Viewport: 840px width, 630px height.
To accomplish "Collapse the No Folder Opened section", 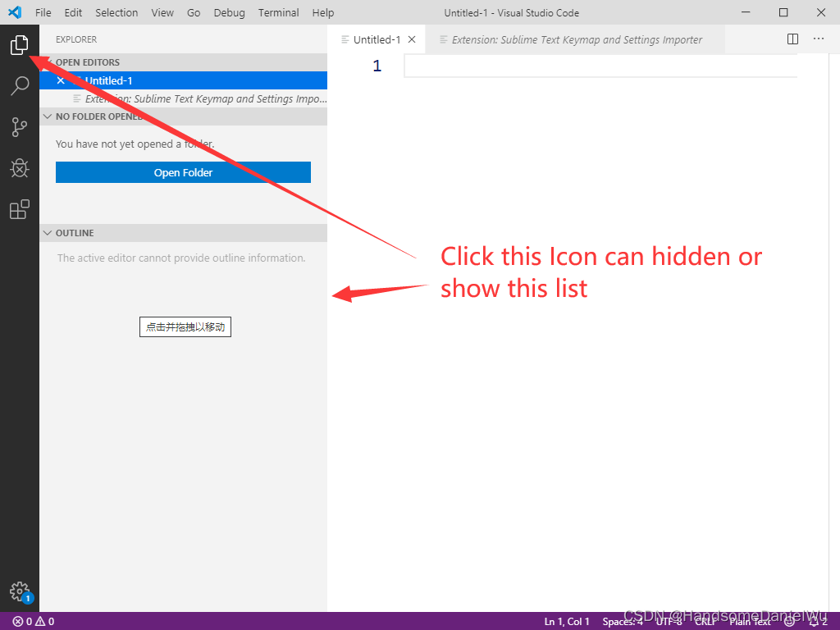I will pos(183,116).
